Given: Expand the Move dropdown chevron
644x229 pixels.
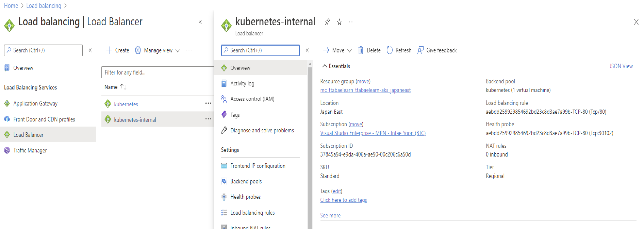Looking at the screenshot, I should 349,51.
